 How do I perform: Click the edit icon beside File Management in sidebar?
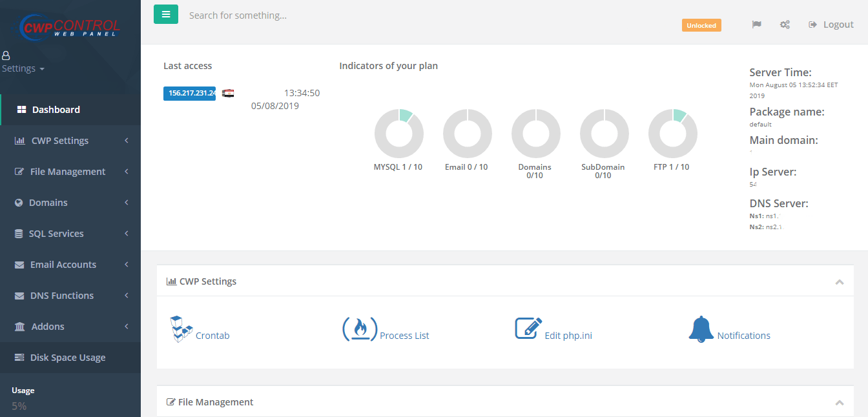[x=19, y=172]
